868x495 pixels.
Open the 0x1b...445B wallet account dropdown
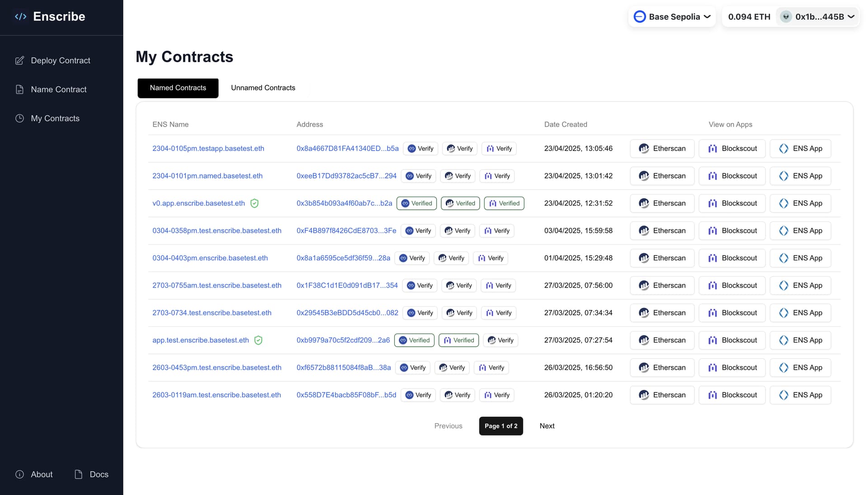[x=818, y=17]
